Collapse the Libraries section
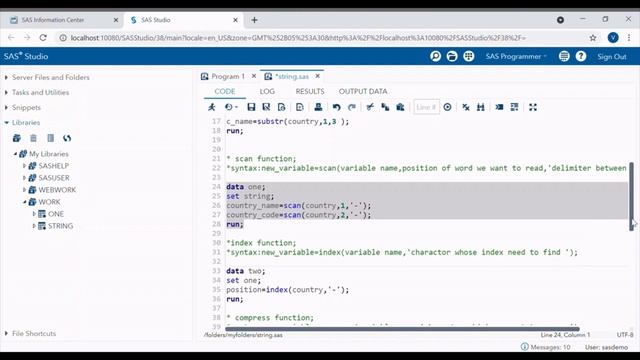 coord(7,122)
